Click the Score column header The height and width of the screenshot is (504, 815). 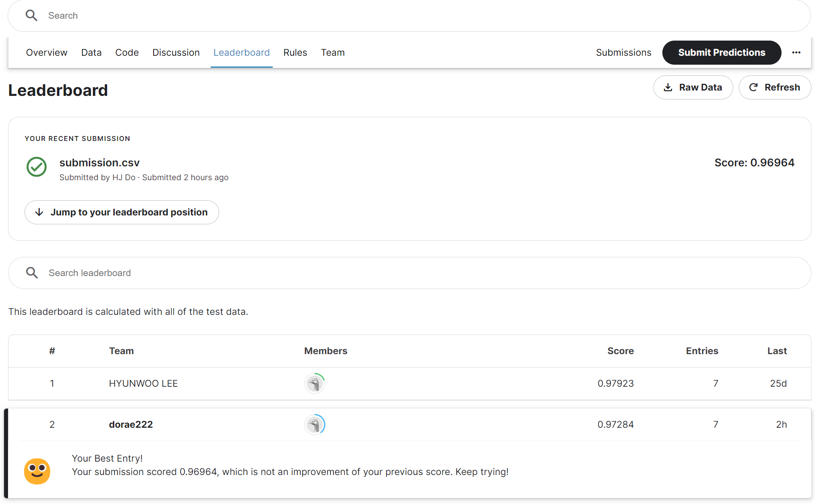tap(620, 351)
